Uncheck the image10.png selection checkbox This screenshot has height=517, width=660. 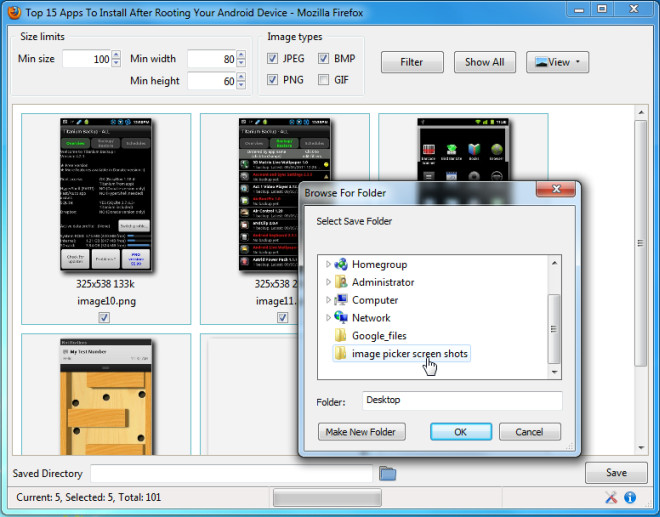pyautogui.click(x=104, y=317)
